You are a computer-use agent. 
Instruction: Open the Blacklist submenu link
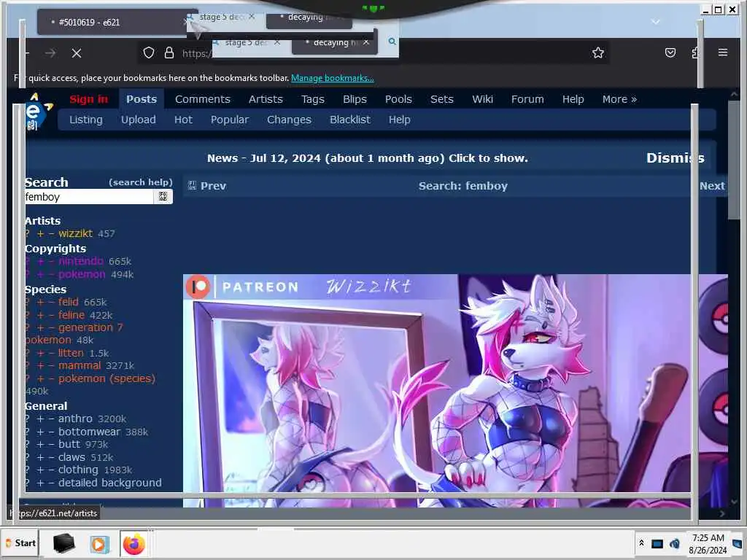[x=349, y=120]
